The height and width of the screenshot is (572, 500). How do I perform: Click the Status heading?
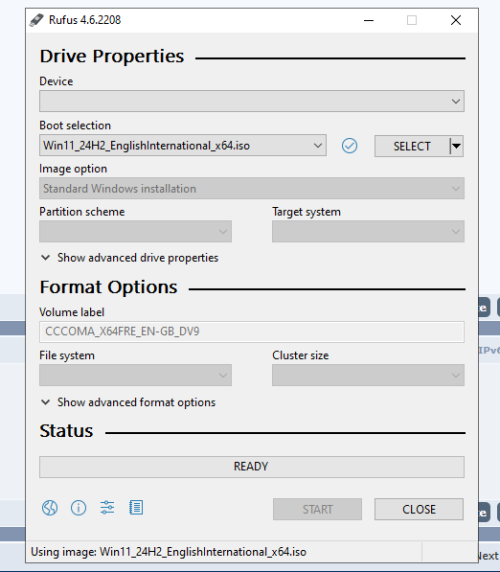[x=66, y=431]
